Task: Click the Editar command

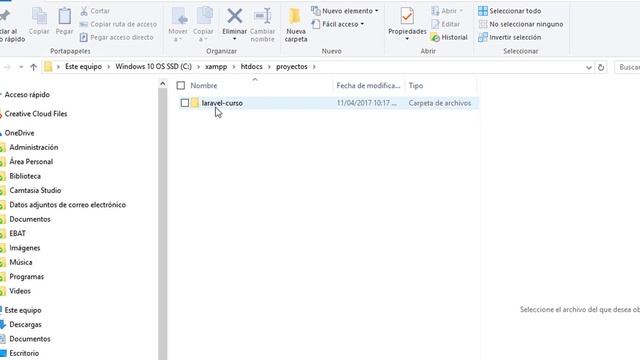Action: (446, 24)
